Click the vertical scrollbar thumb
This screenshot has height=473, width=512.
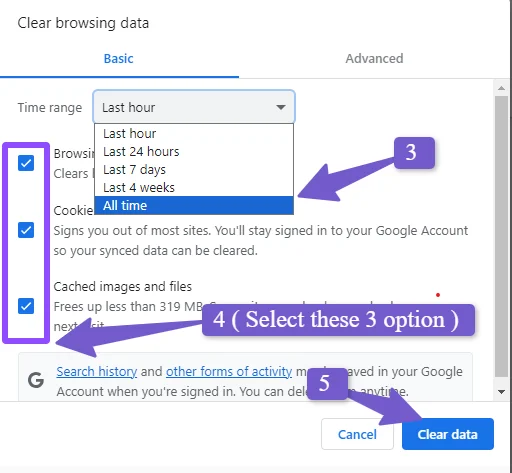pos(501,236)
